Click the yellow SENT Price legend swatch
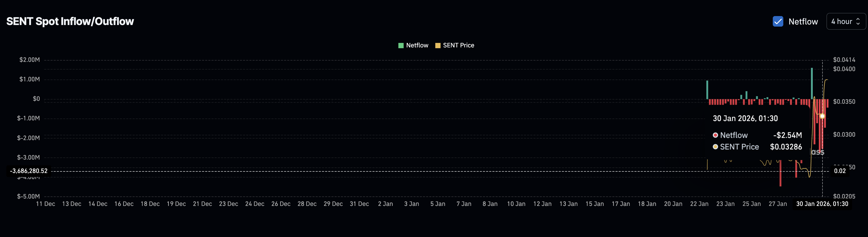 (x=438, y=45)
